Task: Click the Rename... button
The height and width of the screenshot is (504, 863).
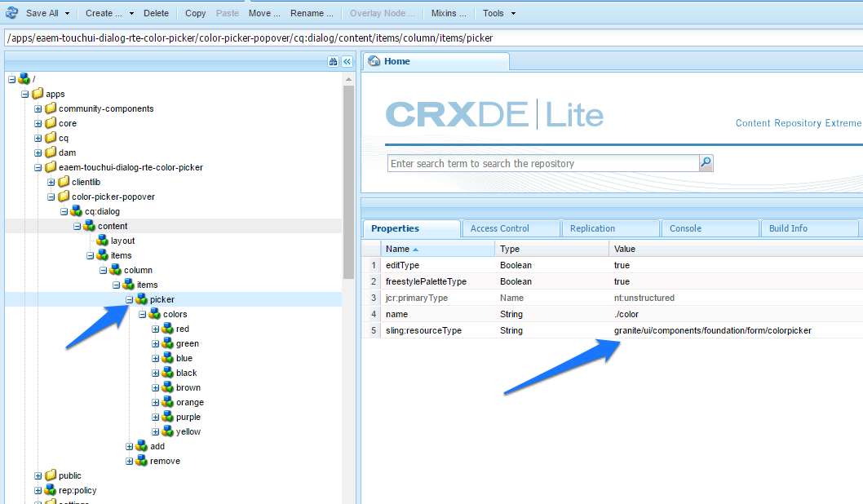Action: point(311,13)
